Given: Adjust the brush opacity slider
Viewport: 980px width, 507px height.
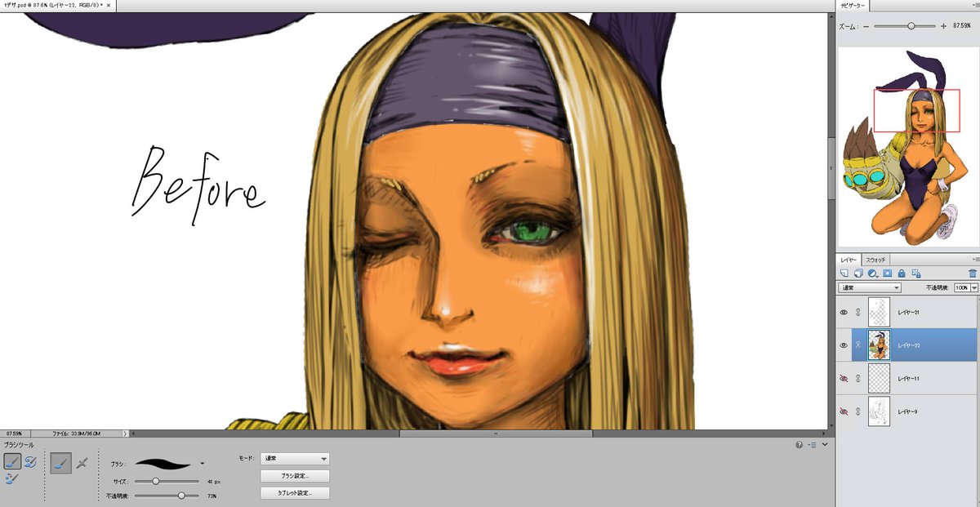Looking at the screenshot, I should (167, 496).
